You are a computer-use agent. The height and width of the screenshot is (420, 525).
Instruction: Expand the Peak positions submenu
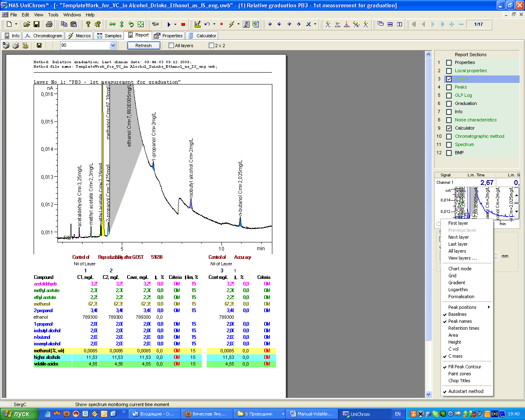click(x=467, y=307)
